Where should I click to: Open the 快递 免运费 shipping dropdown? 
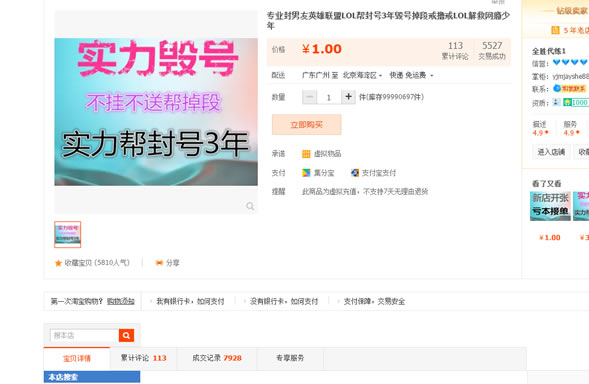[x=411, y=76]
